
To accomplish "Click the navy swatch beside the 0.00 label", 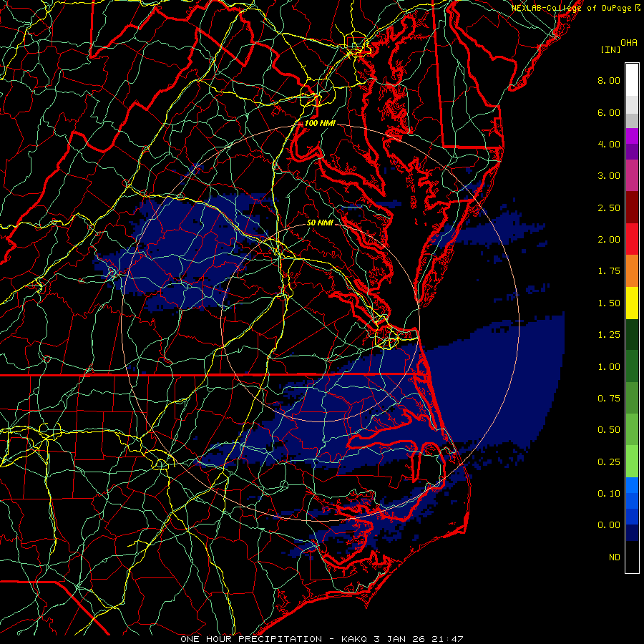I will 632,533.
